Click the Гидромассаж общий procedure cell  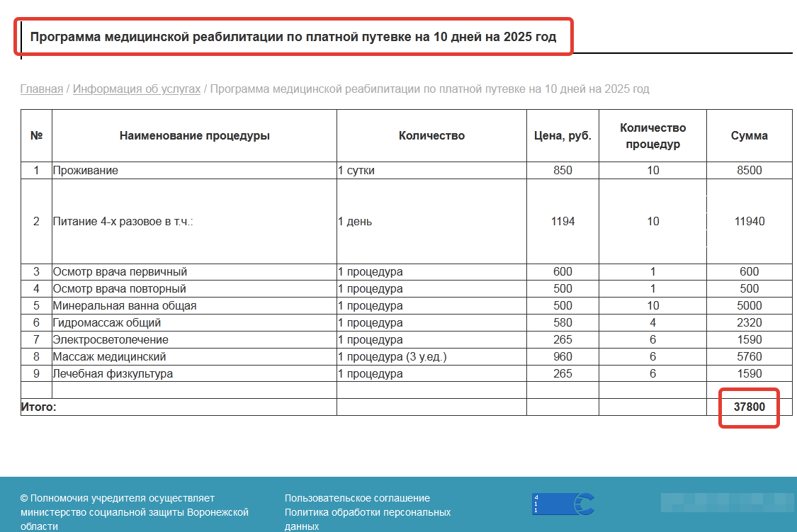tap(107, 323)
